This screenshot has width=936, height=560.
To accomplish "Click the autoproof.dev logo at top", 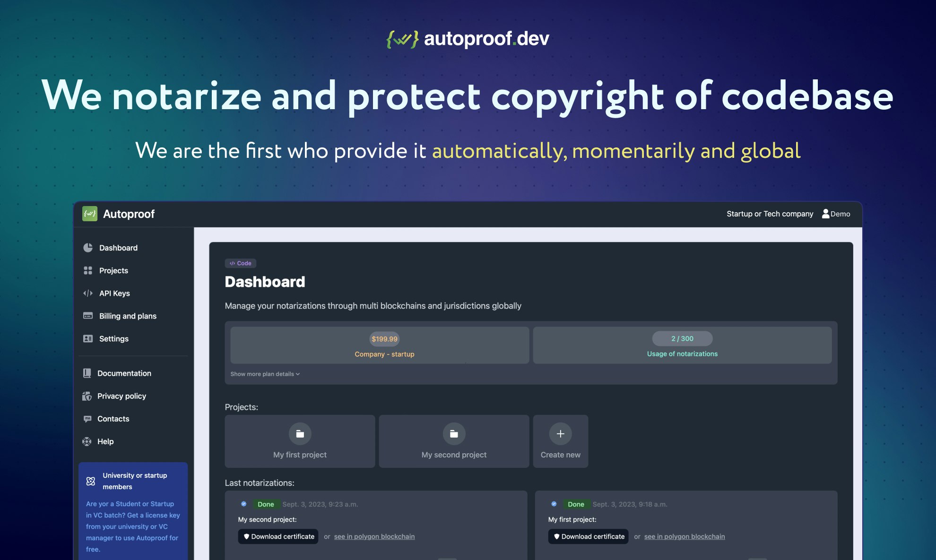I will pyautogui.click(x=468, y=39).
